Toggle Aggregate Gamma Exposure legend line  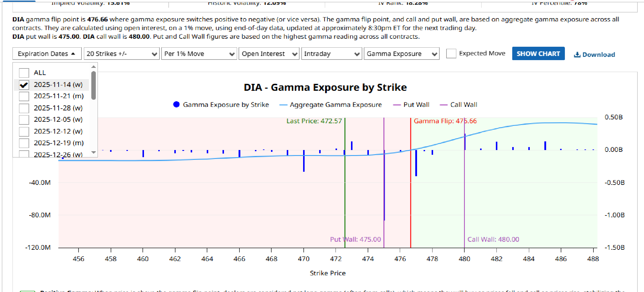pos(283,105)
